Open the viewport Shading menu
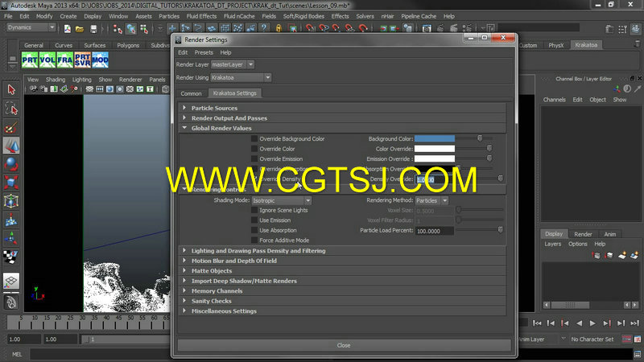The width and height of the screenshot is (644, 362). (56, 80)
